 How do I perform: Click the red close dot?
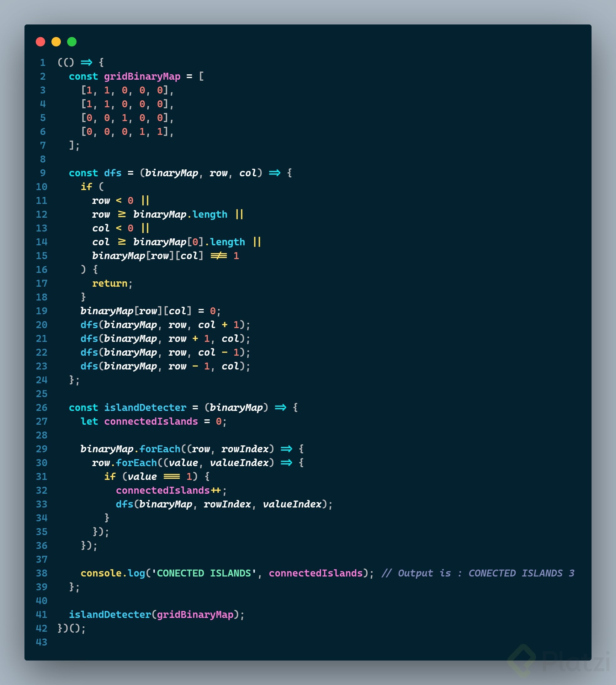[40, 42]
